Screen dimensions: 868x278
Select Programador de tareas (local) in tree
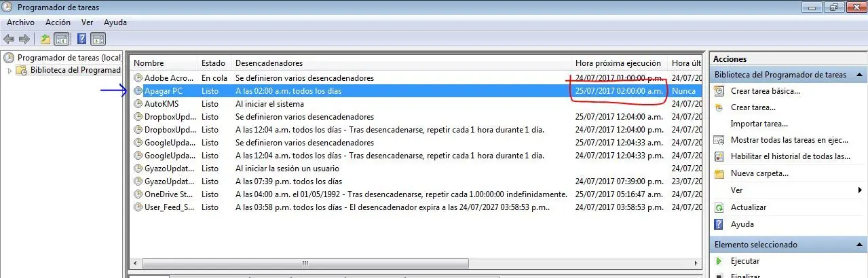[69, 58]
